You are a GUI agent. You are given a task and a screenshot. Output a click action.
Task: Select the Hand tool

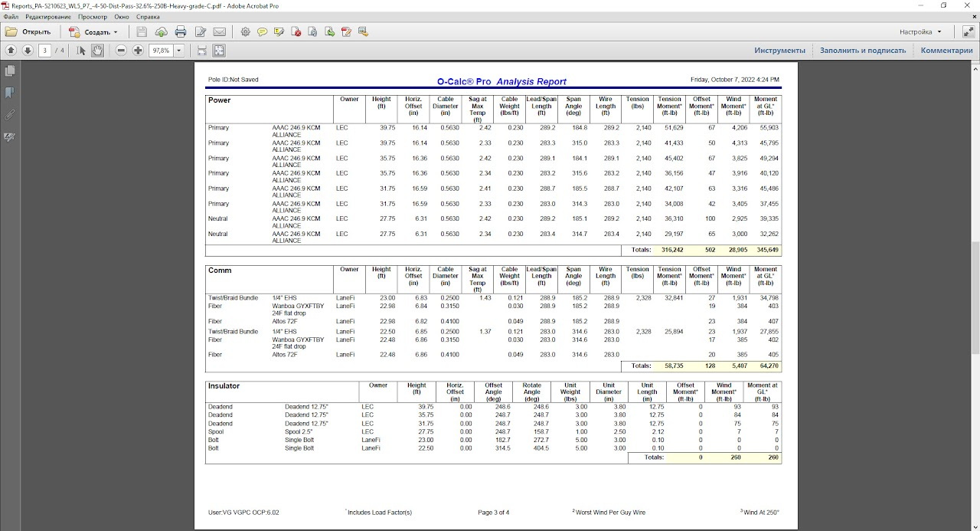(97, 50)
